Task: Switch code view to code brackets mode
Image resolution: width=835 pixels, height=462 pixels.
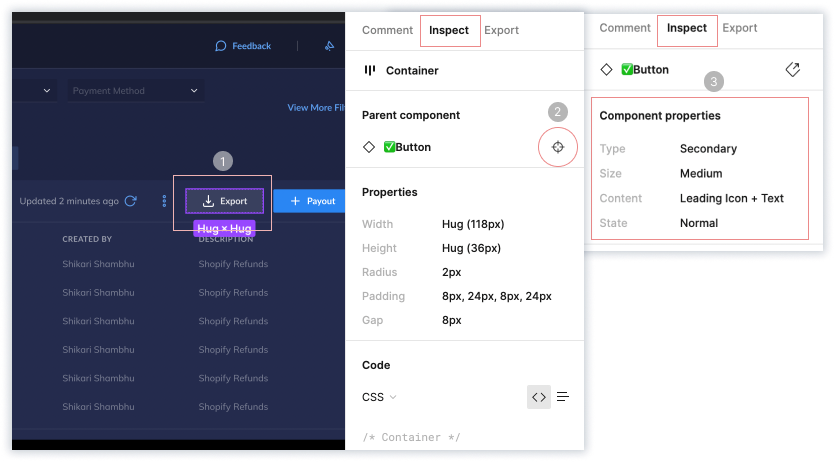Action: [538, 397]
